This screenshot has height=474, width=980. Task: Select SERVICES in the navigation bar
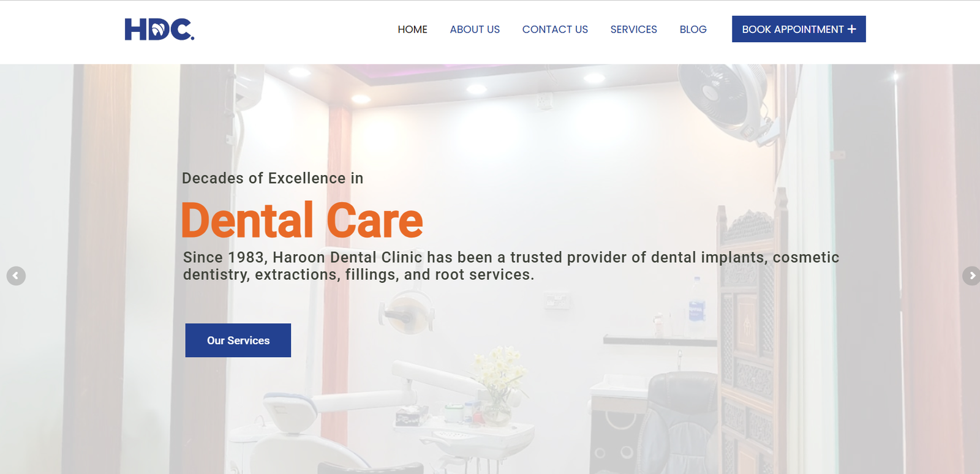[x=633, y=29]
